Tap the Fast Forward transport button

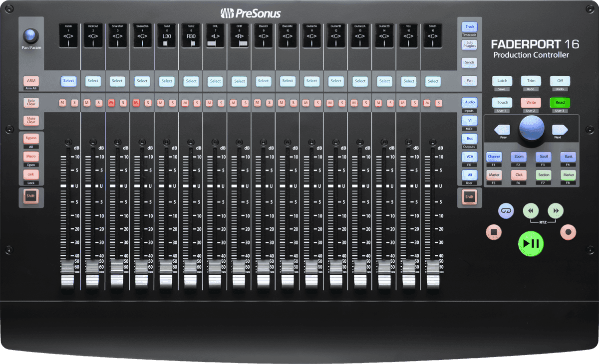(x=556, y=211)
